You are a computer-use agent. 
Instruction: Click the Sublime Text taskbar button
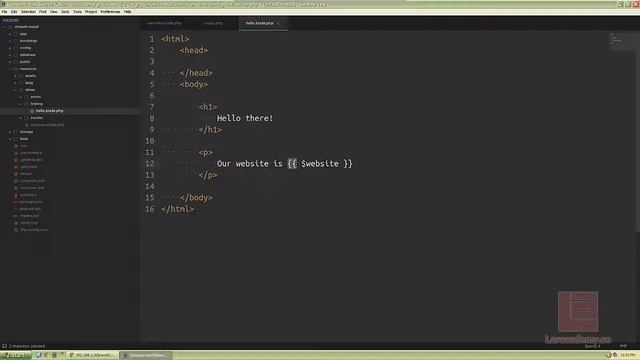(x=146, y=356)
